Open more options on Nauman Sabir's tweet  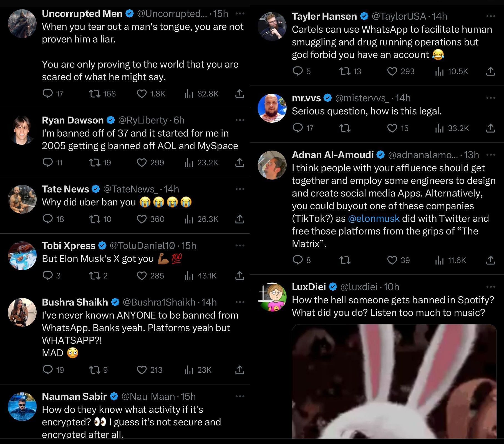tap(240, 397)
